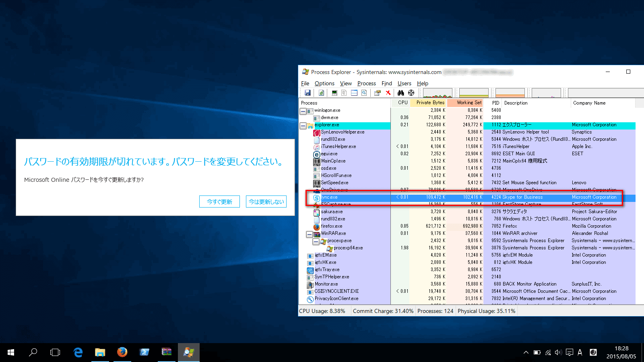Collapse the procexp.exe process tree

[x=316, y=241]
